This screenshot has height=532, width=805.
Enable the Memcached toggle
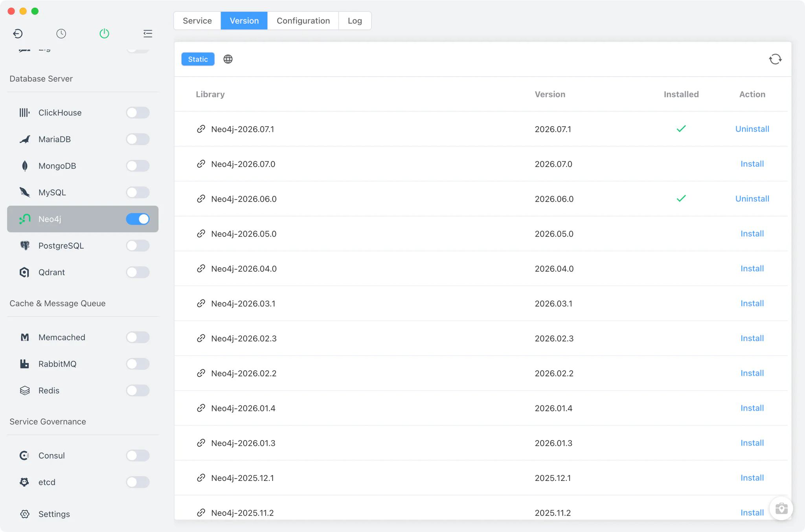[138, 338]
